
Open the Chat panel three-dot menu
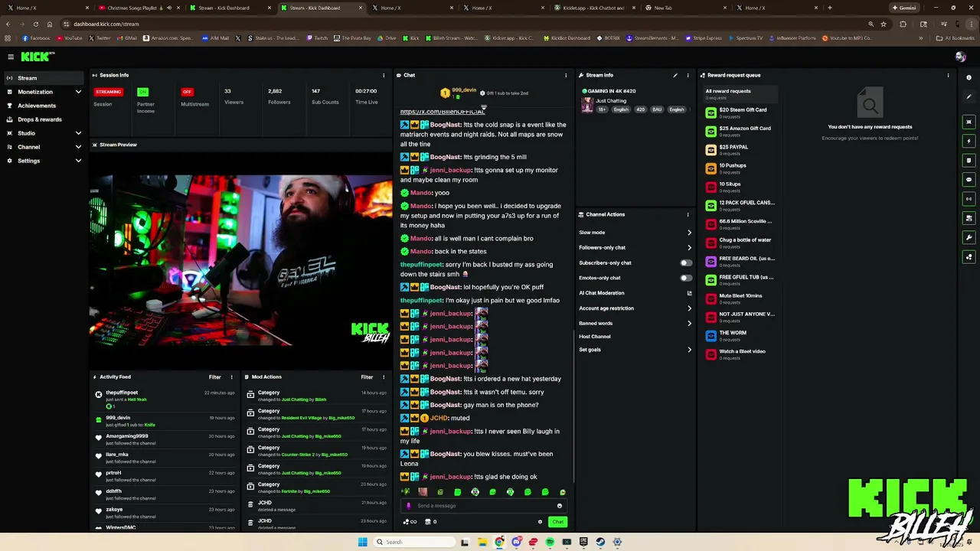click(566, 75)
